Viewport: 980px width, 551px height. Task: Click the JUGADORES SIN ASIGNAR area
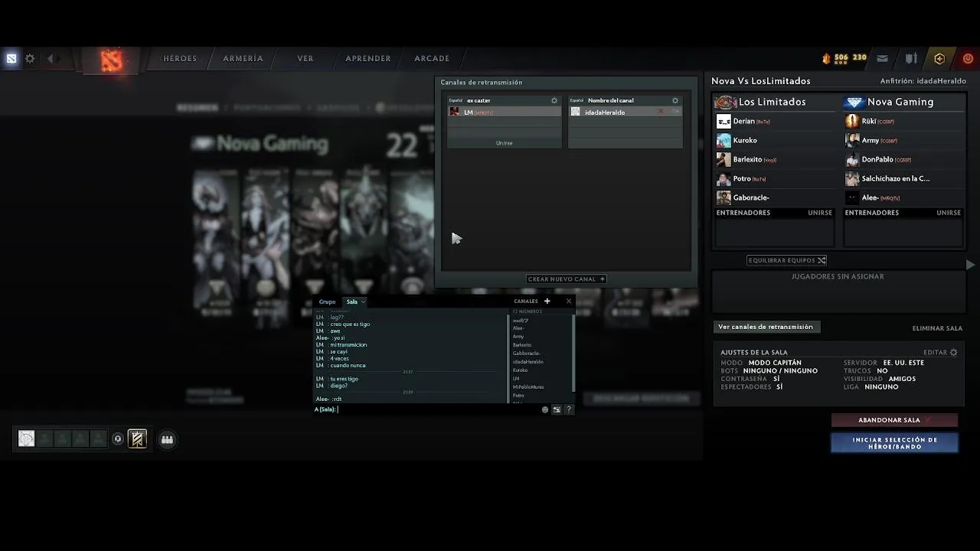[838, 292]
